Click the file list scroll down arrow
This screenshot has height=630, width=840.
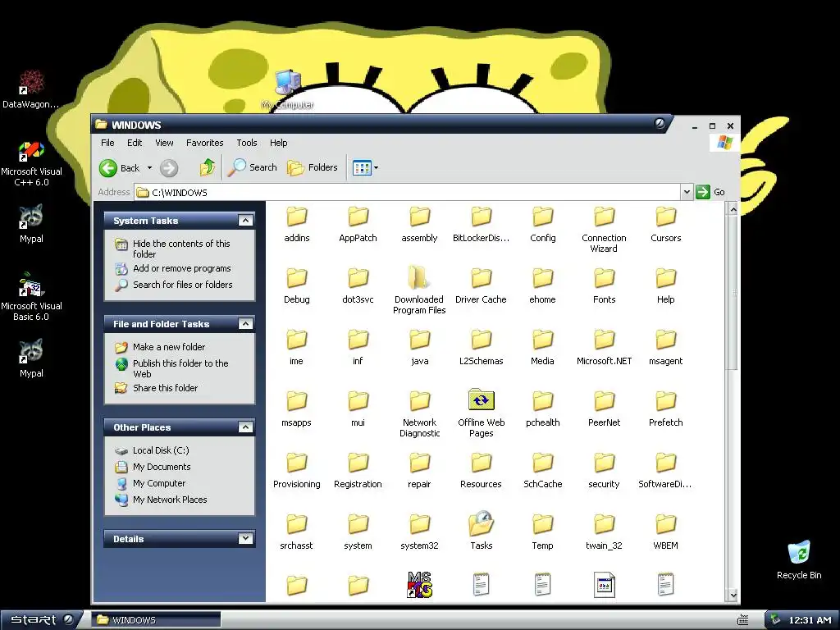coord(733,595)
